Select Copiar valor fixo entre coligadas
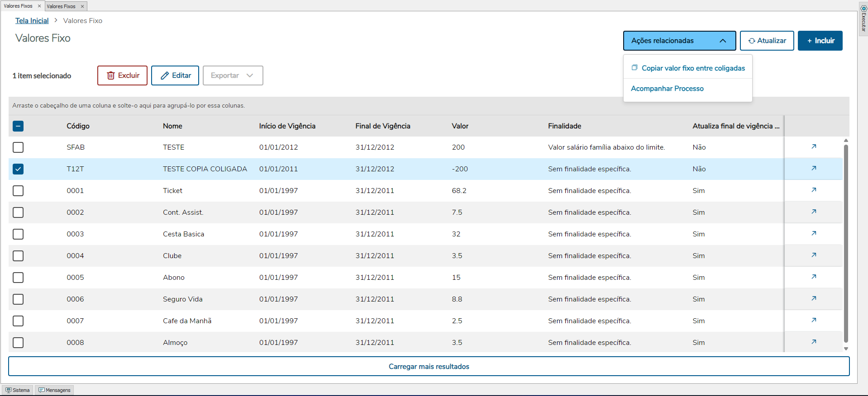Screen dimensions: 868x396 pos(692,68)
